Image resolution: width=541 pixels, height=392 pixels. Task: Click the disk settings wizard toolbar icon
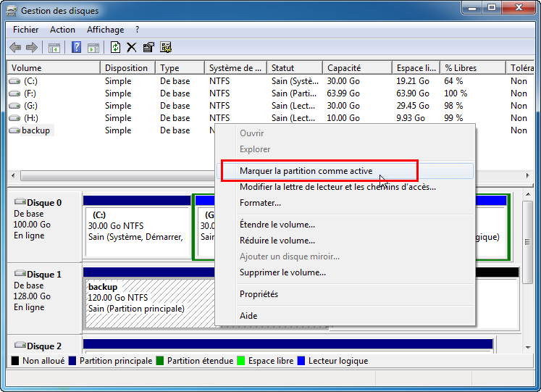(x=166, y=47)
